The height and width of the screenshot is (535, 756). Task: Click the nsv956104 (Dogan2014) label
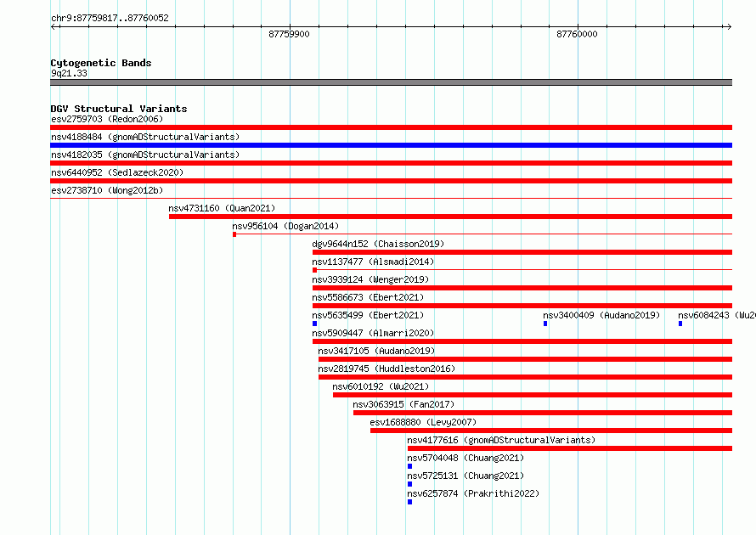[x=285, y=226]
